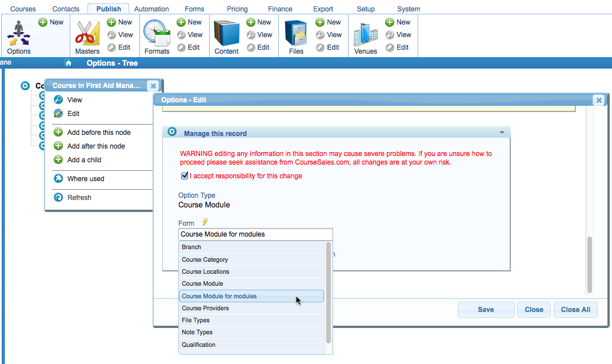Create New option beside Options icon
Screen dimensions: 612x364
(51, 22)
